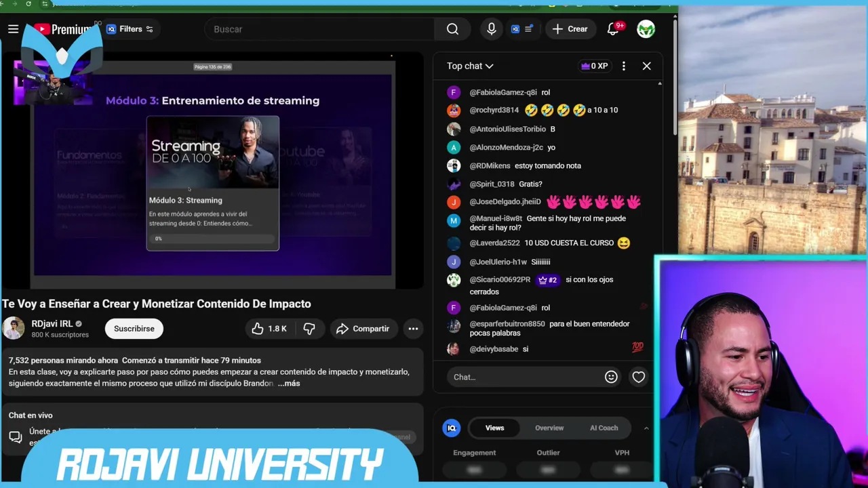Click the Compartir share button

363,329
